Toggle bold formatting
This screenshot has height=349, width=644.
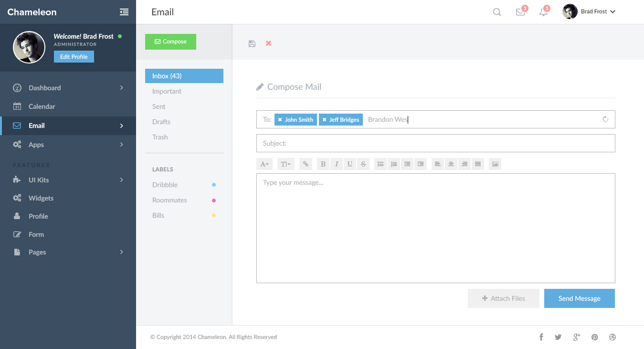(x=323, y=164)
